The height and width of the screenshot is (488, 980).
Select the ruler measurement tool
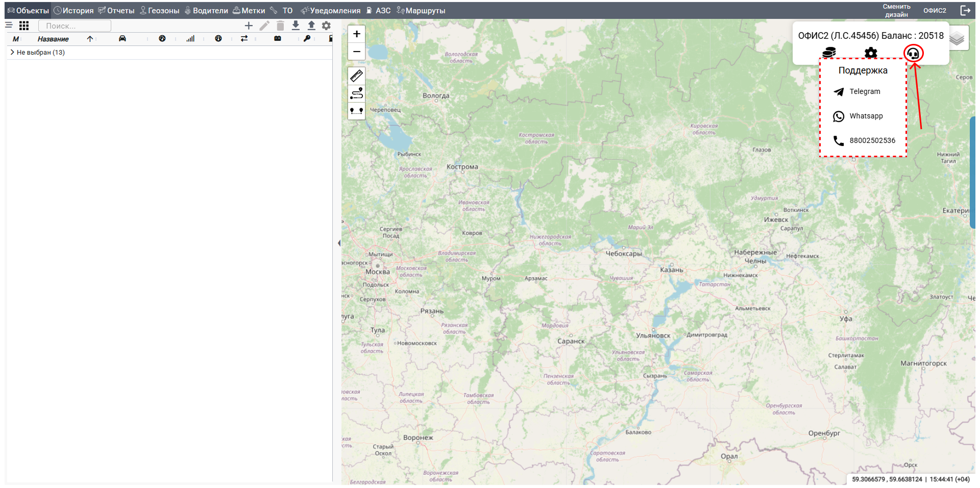pos(356,76)
